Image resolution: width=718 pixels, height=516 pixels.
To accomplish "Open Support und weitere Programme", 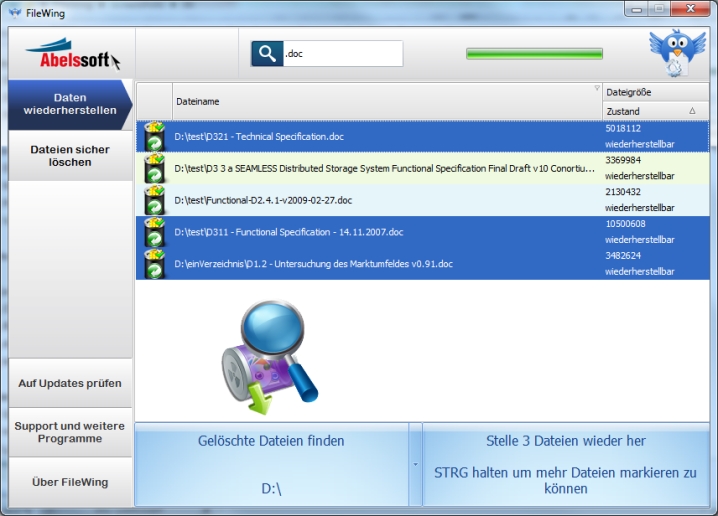I will [70, 432].
